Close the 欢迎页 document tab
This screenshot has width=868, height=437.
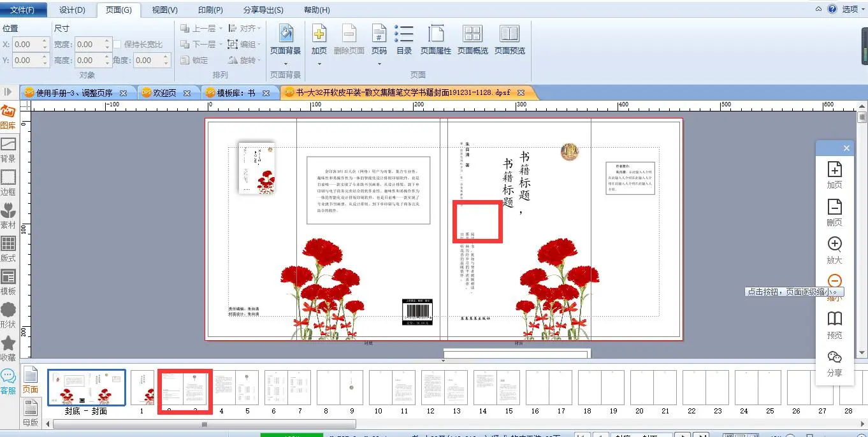pyautogui.click(x=187, y=93)
